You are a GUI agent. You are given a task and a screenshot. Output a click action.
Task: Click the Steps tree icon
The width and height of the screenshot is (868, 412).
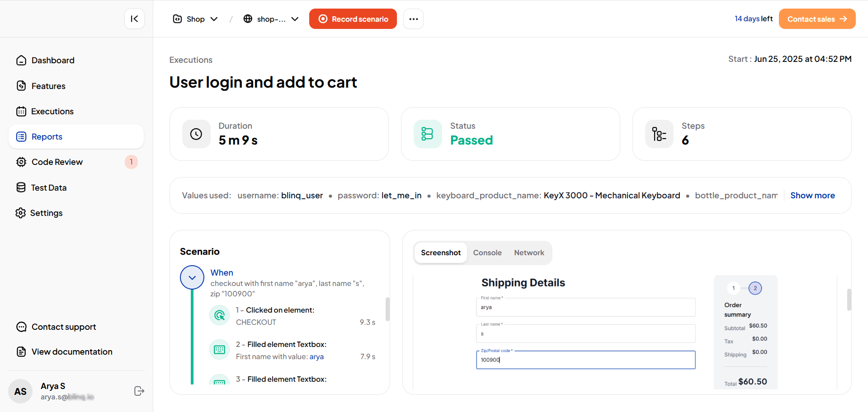coord(659,134)
